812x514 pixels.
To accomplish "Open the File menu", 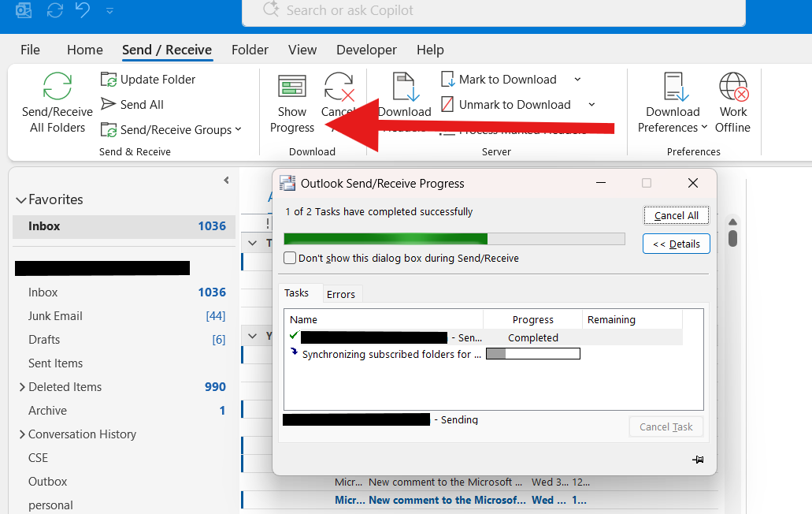I will coord(30,50).
